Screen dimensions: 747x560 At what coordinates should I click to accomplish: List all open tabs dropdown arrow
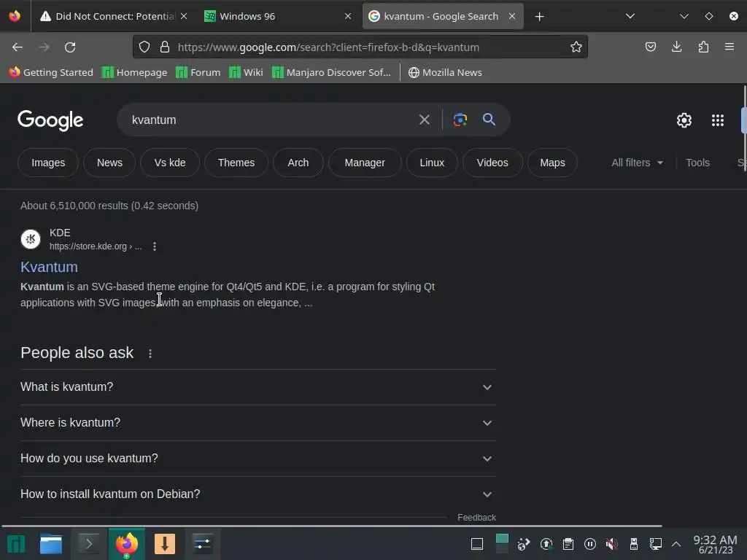coord(630,17)
